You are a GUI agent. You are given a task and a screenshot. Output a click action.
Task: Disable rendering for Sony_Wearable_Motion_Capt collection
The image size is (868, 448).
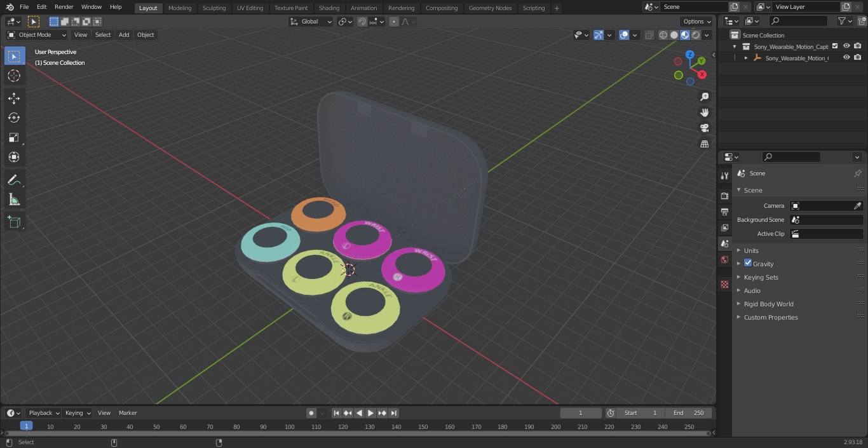click(858, 46)
